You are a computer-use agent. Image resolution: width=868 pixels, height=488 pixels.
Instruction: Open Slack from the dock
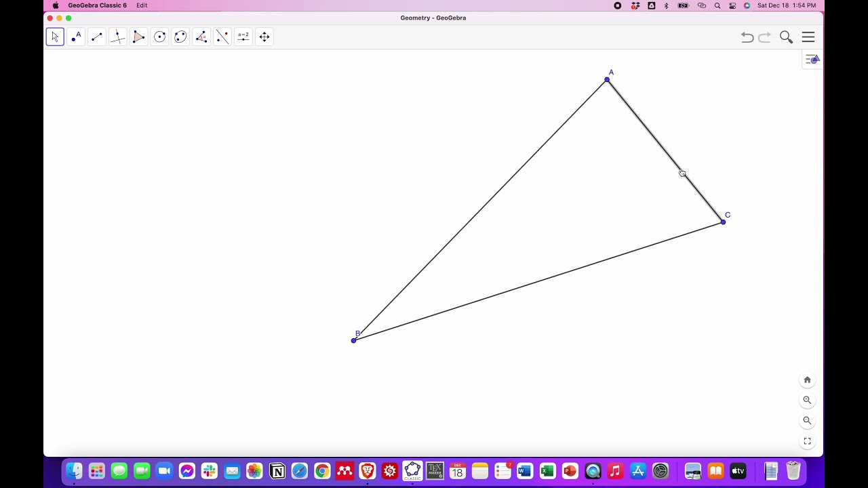coord(210,470)
